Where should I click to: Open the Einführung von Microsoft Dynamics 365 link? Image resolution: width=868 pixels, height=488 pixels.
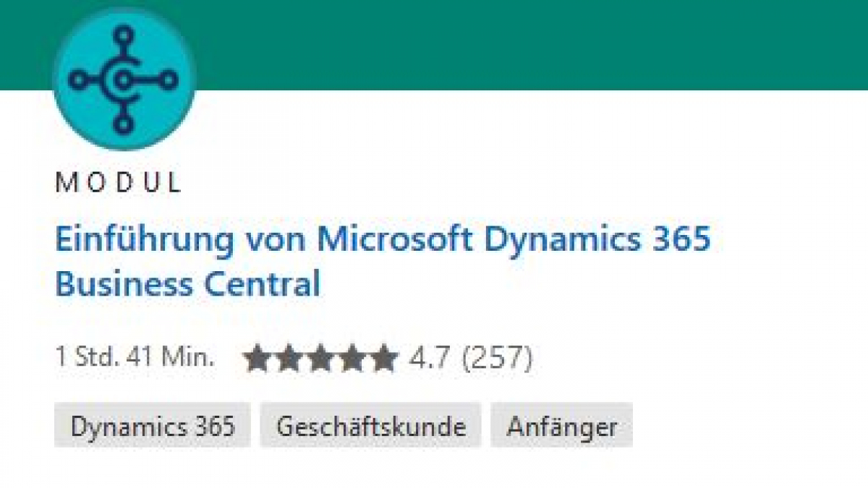pos(383,239)
